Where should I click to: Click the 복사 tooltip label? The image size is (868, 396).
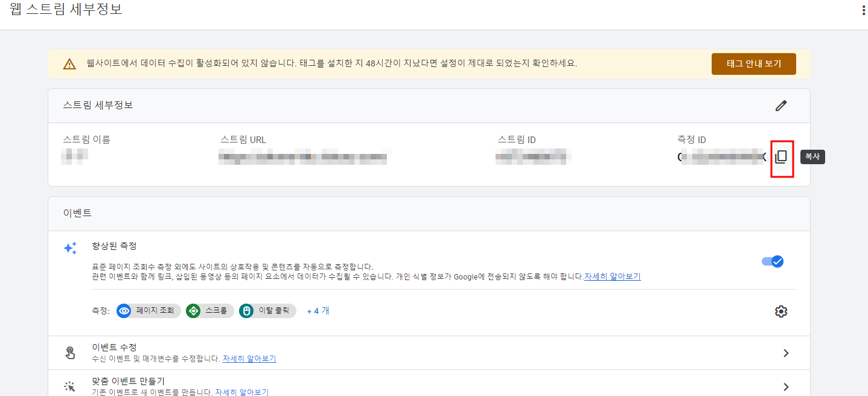point(812,156)
